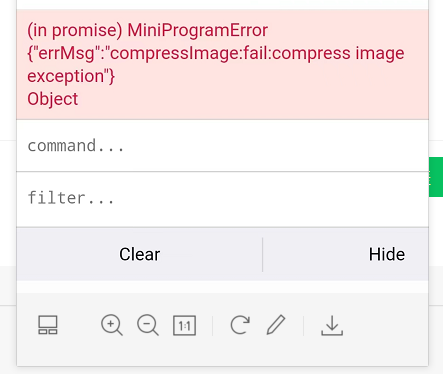This screenshot has height=374, width=443.
Task: Download the image with the arrow icon
Action: click(x=332, y=325)
